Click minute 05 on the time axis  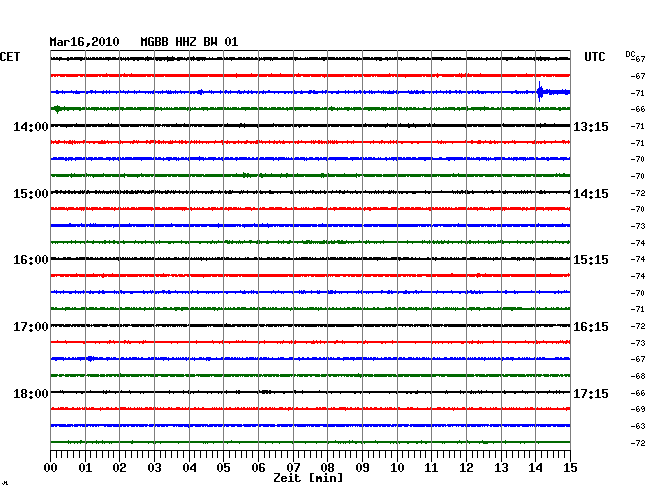click(x=223, y=468)
